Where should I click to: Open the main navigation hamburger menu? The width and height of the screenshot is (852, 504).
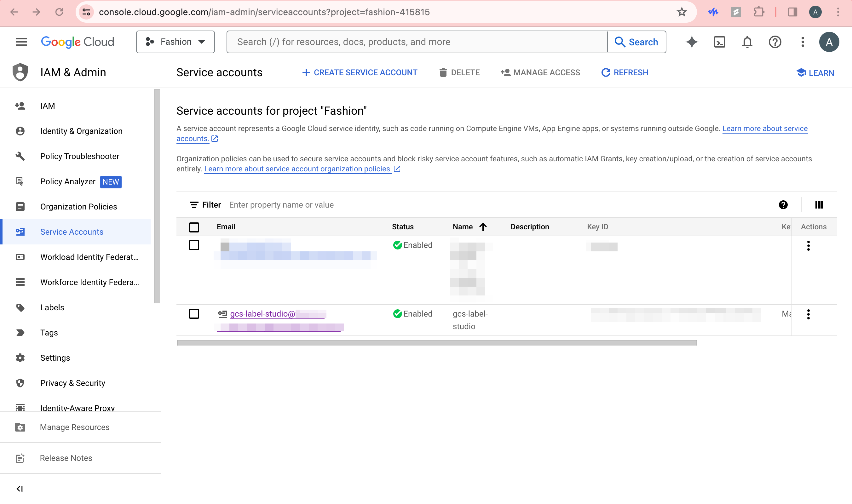click(21, 42)
